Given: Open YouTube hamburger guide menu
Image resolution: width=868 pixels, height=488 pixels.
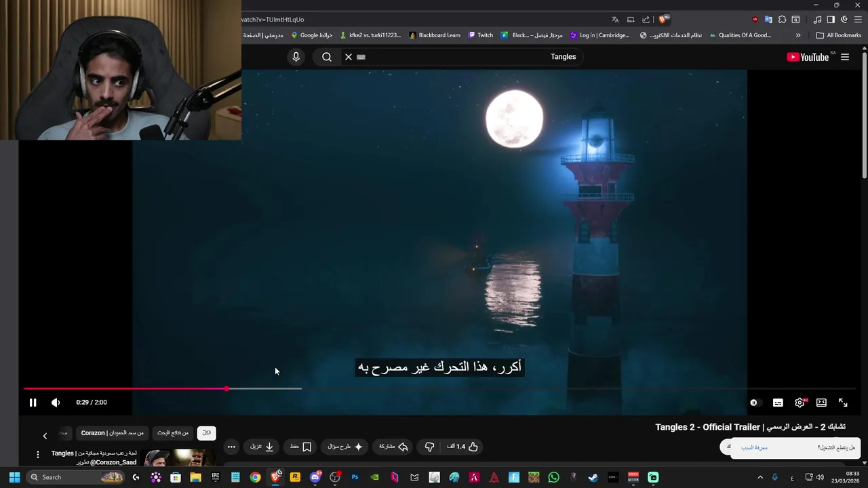Looking at the screenshot, I should 845,57.
